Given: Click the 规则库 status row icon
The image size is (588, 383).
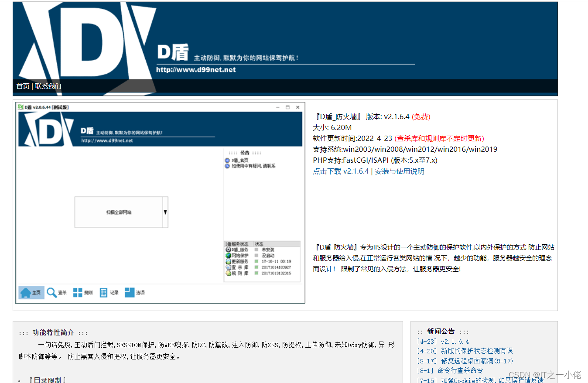Looking at the screenshot, I should [228, 273].
